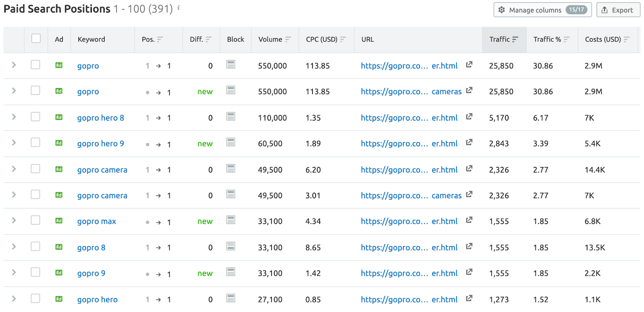Sort by the Traffic % sort icon
Screen dimensions: 644x312
pyautogui.click(x=567, y=39)
